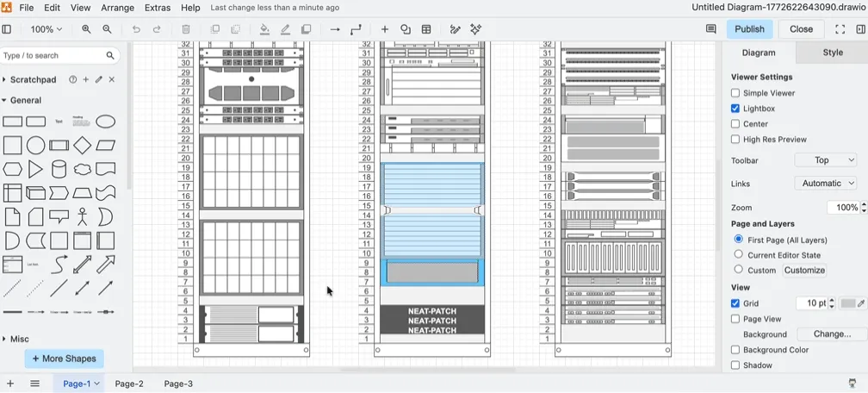Open the waypoints connector style
868x393 pixels.
click(x=356, y=29)
